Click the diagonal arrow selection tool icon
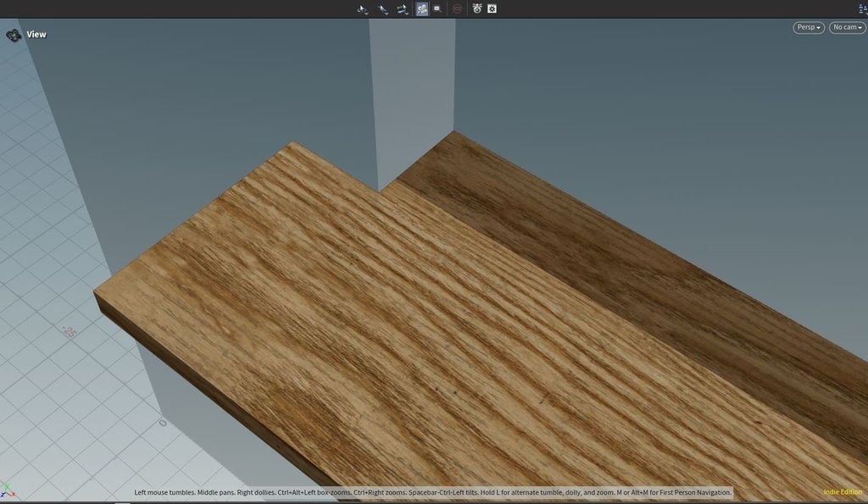Screen dimensions: 868x504 coord(383,8)
